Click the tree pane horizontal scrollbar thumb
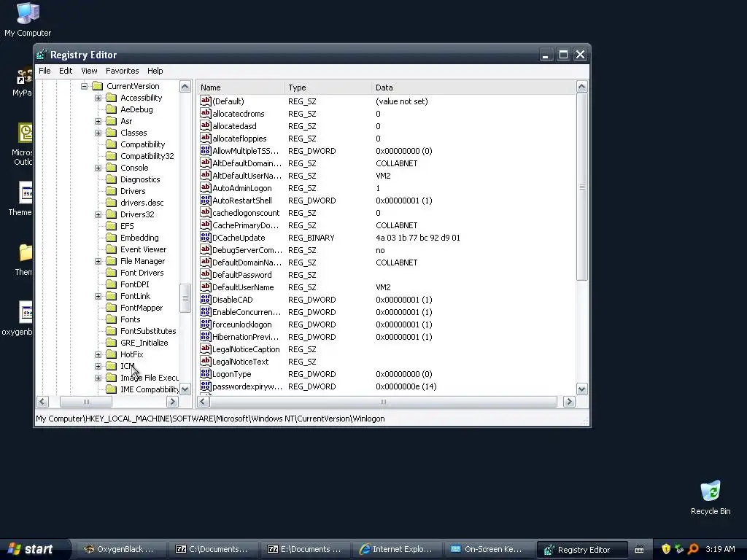Image resolution: width=747 pixels, height=560 pixels. [86, 402]
